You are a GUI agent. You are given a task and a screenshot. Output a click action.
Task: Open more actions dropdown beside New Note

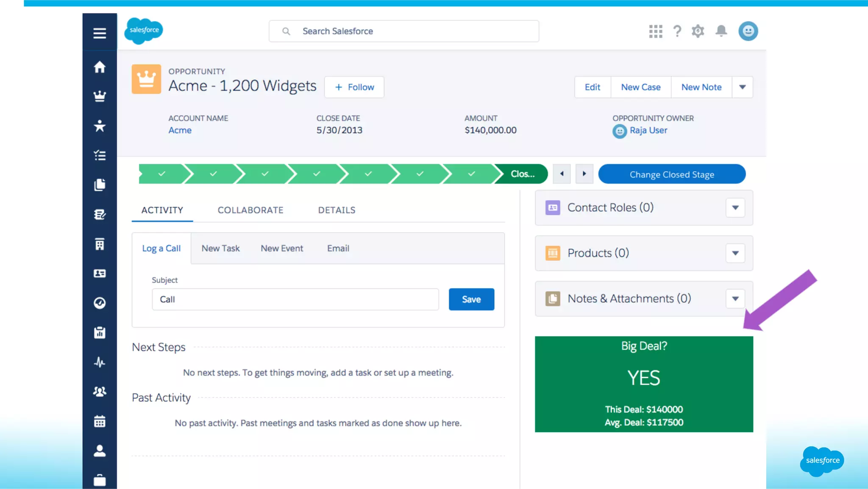pos(742,87)
